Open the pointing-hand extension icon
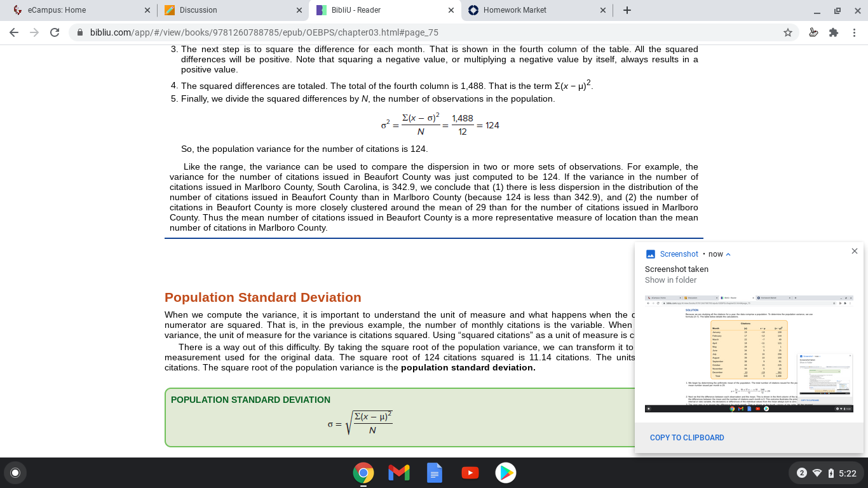This screenshot has width=868, height=488. point(813,32)
